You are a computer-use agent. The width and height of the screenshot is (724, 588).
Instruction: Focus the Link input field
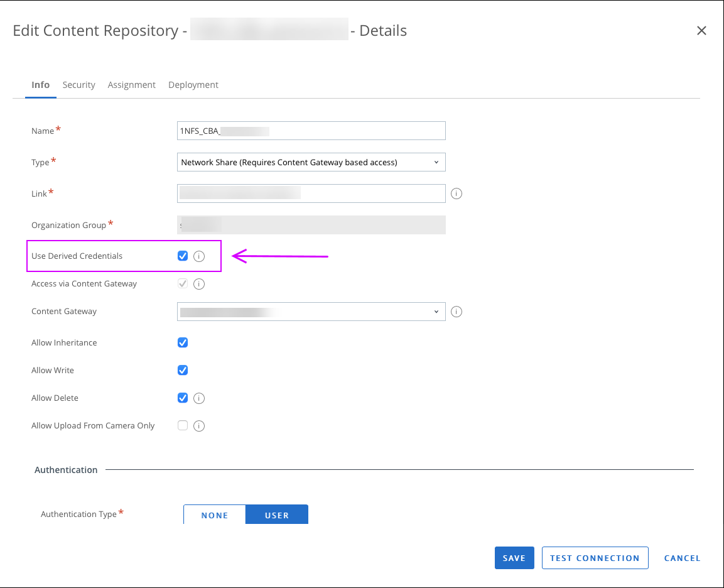(x=311, y=193)
